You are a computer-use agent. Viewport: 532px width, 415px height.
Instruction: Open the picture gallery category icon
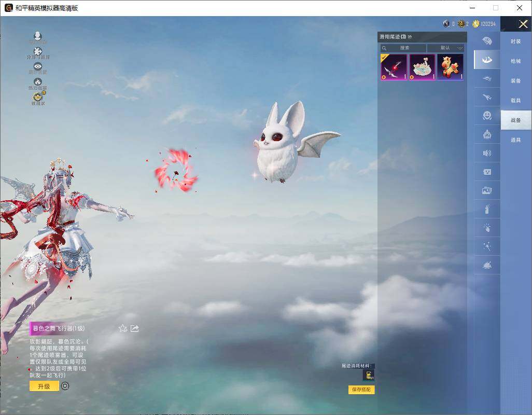click(x=487, y=190)
